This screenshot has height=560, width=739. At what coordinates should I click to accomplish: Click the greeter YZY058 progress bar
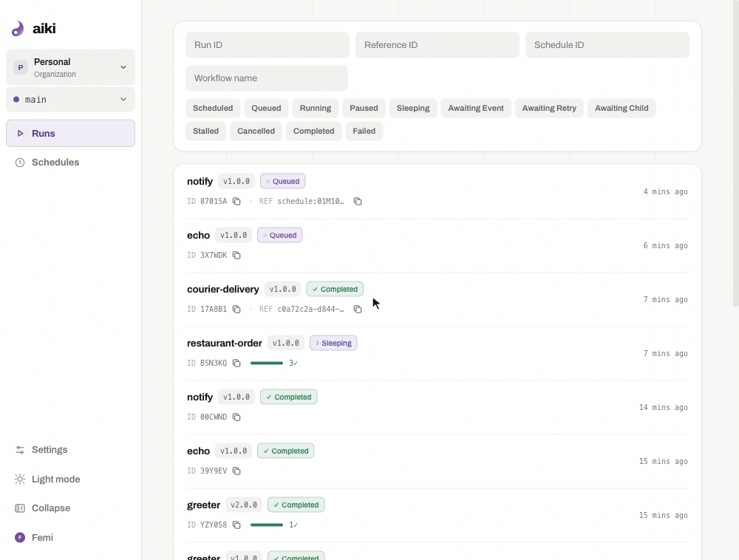pyautogui.click(x=267, y=525)
